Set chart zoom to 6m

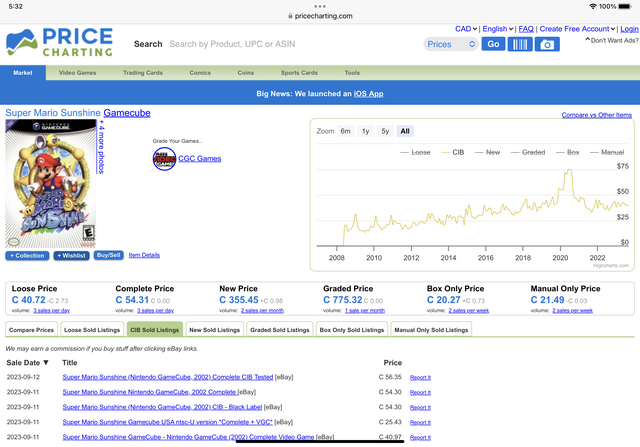tap(345, 131)
